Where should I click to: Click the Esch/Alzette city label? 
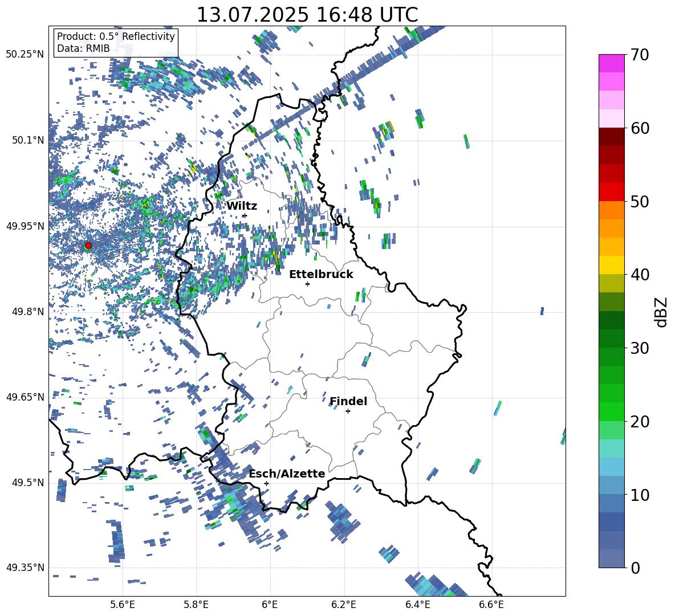pos(287,474)
